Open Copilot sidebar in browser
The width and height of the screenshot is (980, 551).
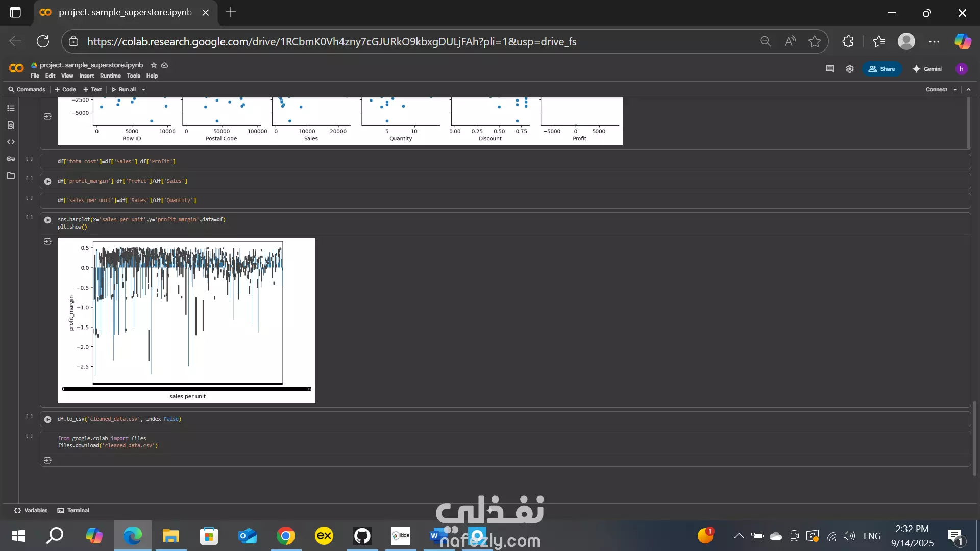pos(963,41)
